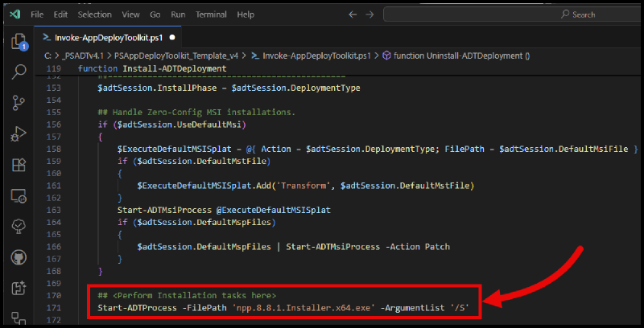Open the File menu
644x328 pixels.
tap(37, 14)
